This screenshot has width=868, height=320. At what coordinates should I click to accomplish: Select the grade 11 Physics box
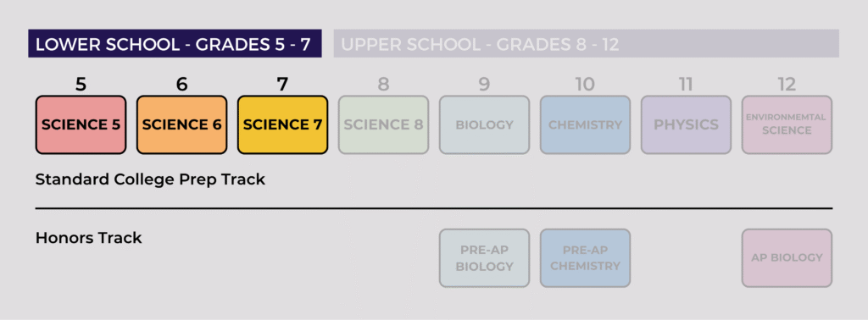(686, 125)
